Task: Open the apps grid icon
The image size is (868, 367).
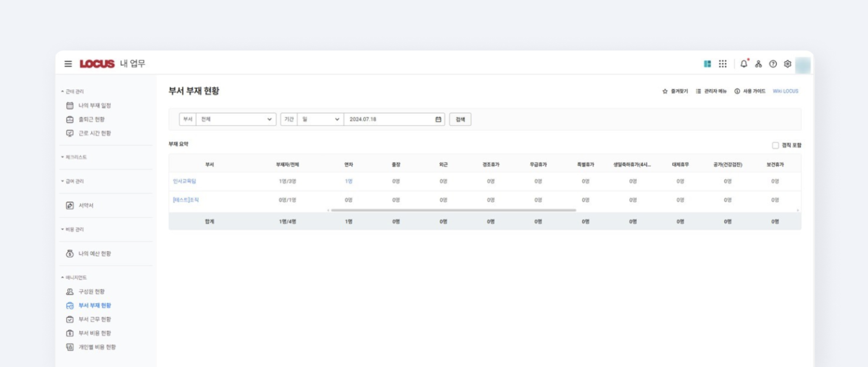Action: [722, 64]
